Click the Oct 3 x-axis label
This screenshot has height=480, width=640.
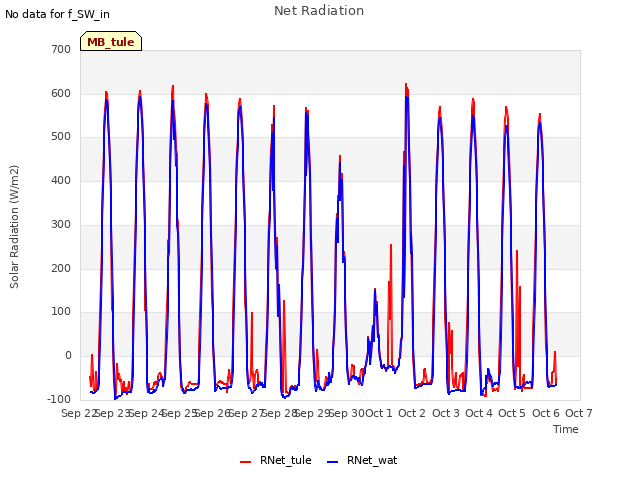pyautogui.click(x=446, y=413)
